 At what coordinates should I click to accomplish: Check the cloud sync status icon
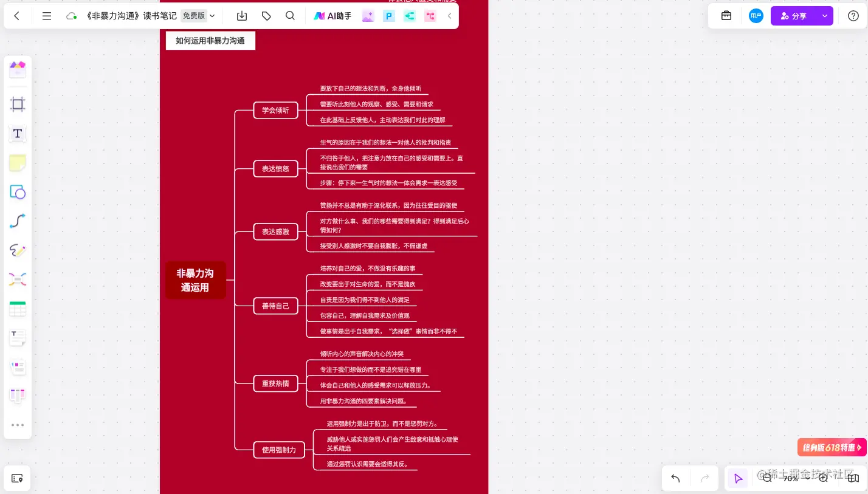pyautogui.click(x=71, y=16)
